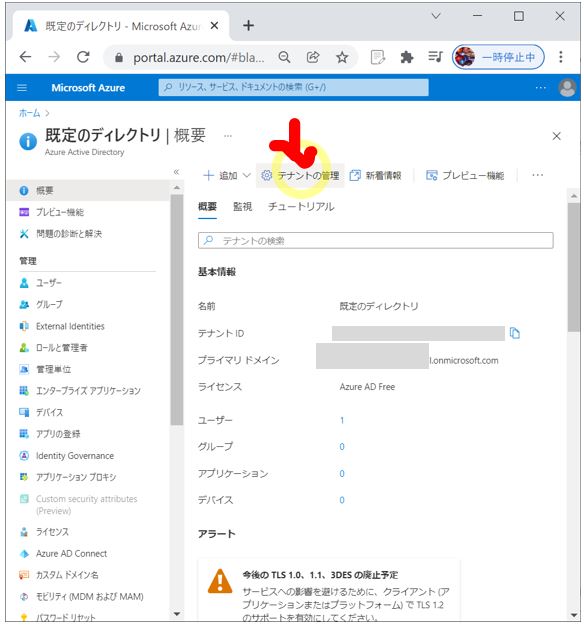Screen dimensions: 584x625
Task: Click the sidebar scrollbar thumb
Action: [176, 310]
